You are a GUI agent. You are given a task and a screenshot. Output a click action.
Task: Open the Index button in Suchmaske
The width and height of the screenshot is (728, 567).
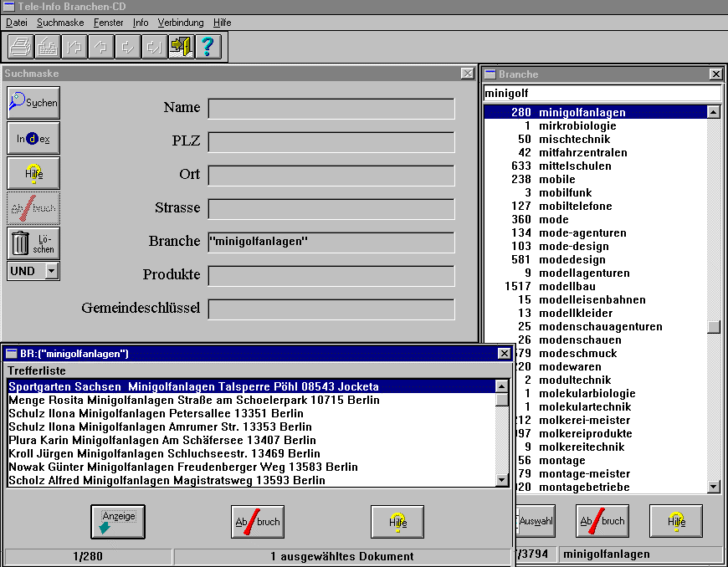[33, 138]
